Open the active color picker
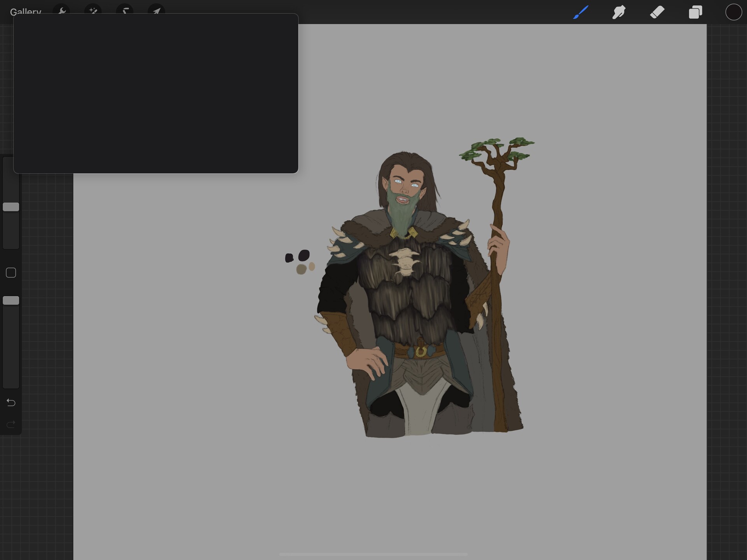Viewport: 747px width, 560px height. (734, 12)
